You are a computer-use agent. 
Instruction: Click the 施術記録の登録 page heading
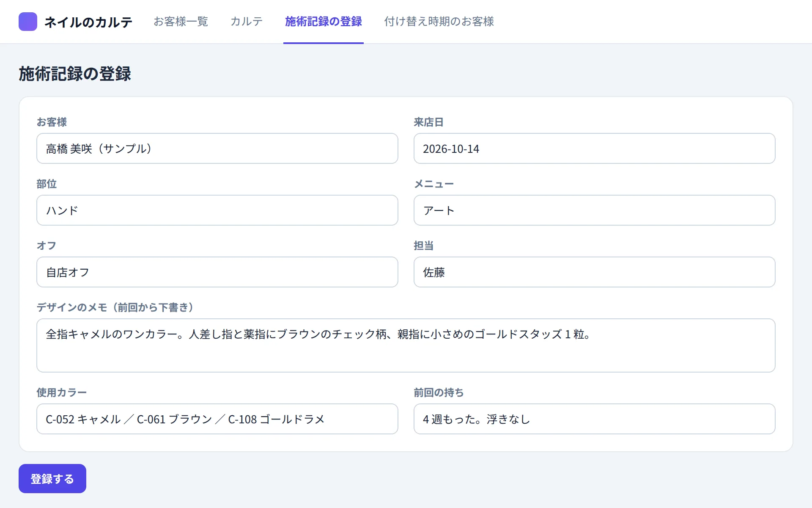click(x=75, y=74)
